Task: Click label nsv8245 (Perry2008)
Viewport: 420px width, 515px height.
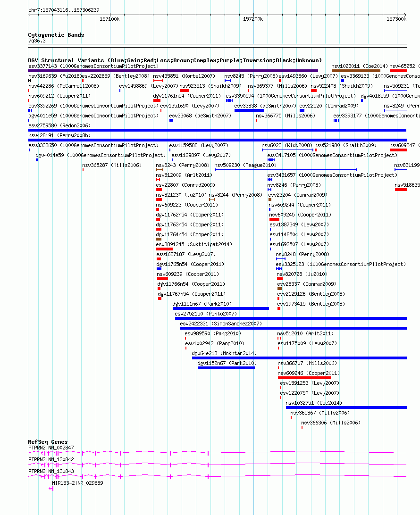Action: (x=251, y=76)
